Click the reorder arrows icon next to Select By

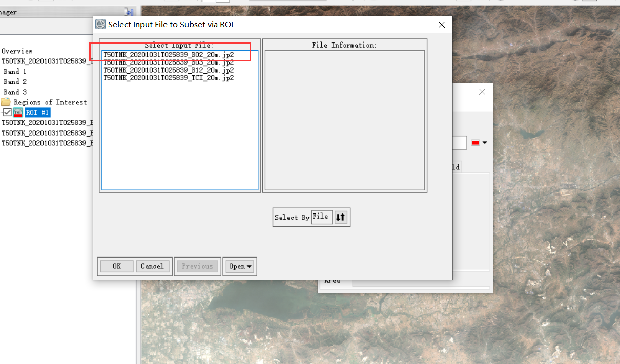tap(341, 217)
